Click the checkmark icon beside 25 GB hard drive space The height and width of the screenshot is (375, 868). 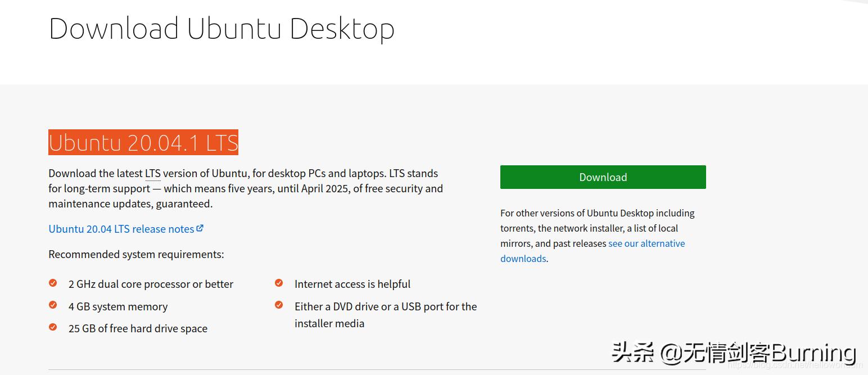(53, 327)
